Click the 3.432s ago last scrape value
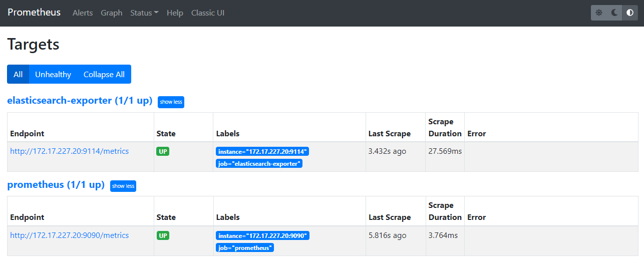644x257 pixels. (x=387, y=151)
